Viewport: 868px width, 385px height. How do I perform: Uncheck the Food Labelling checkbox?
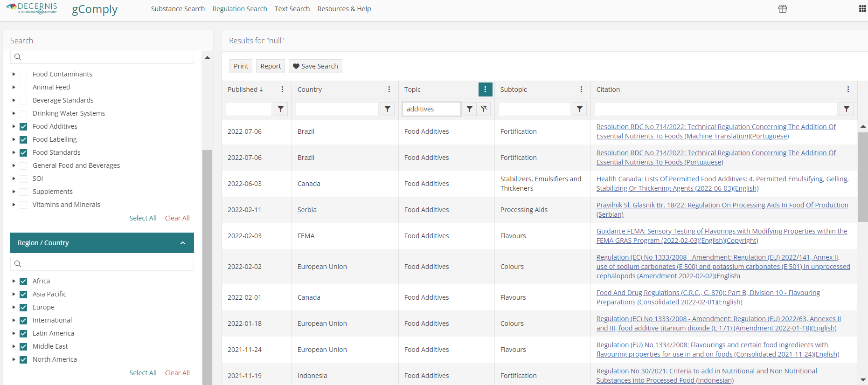[x=23, y=140]
